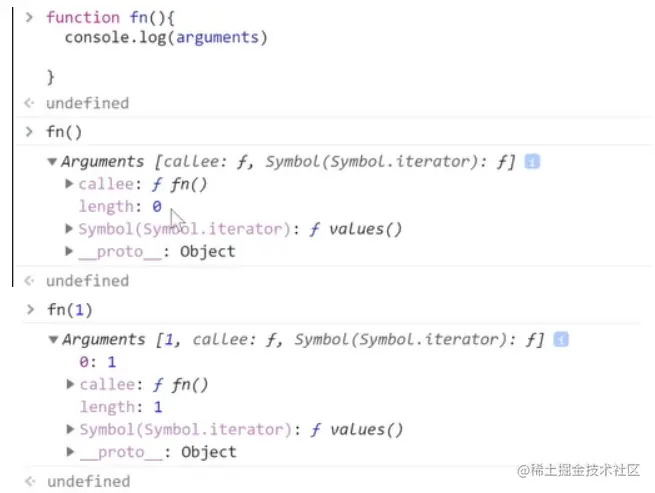Expand __proto__ in the first Arguments output

point(69,251)
